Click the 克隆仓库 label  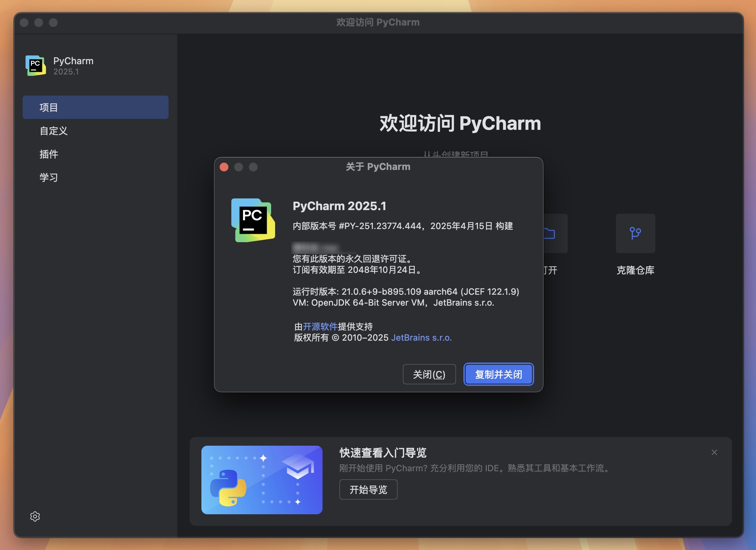[x=635, y=270]
